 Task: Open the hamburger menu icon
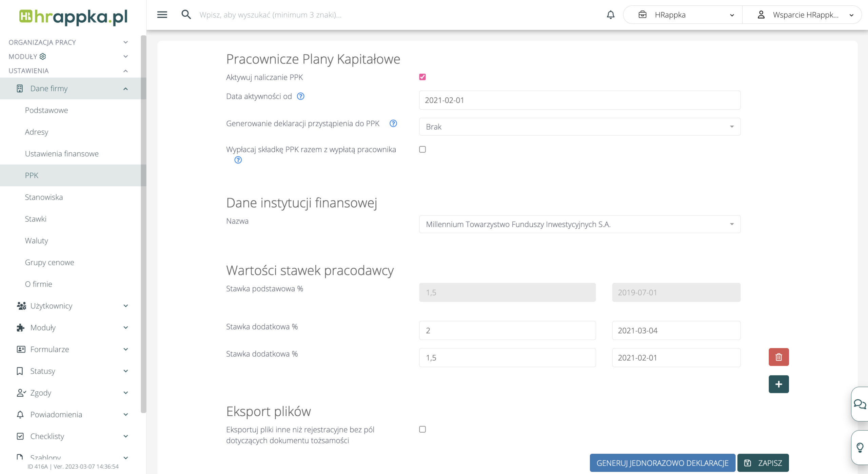click(162, 15)
